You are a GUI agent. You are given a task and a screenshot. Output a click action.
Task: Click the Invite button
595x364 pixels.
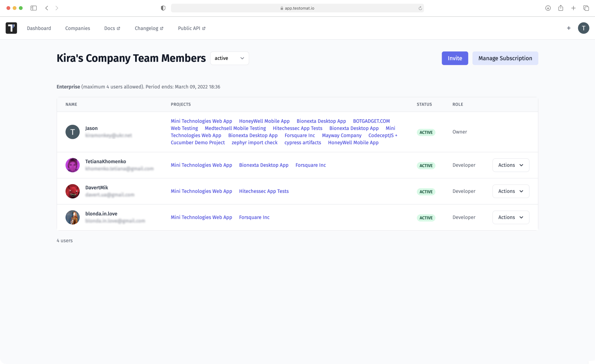click(x=455, y=58)
